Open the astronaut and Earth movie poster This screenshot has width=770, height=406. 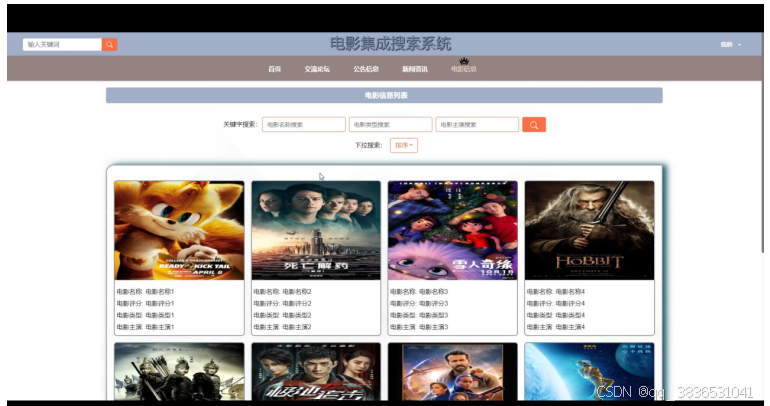pyautogui.click(x=589, y=372)
